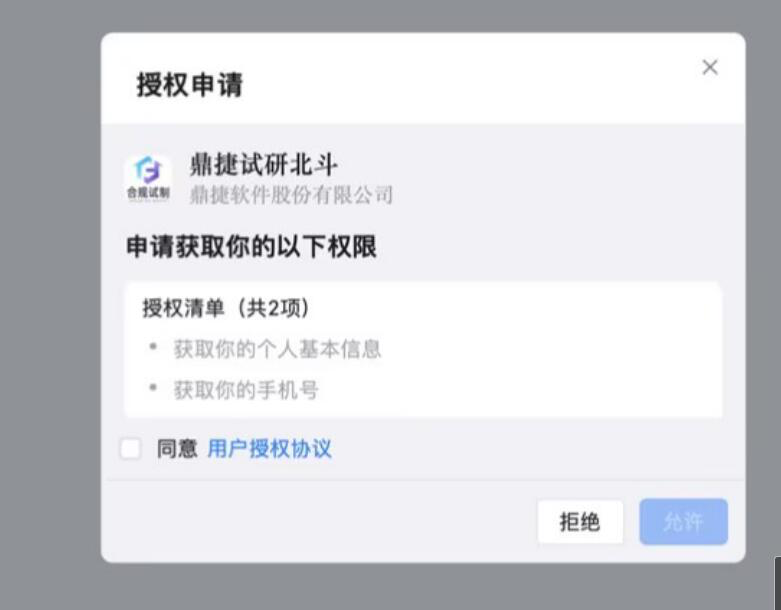Screen dimensions: 781x610
Task: Select 获取你的个人基本信息 permission item
Action: pos(277,349)
